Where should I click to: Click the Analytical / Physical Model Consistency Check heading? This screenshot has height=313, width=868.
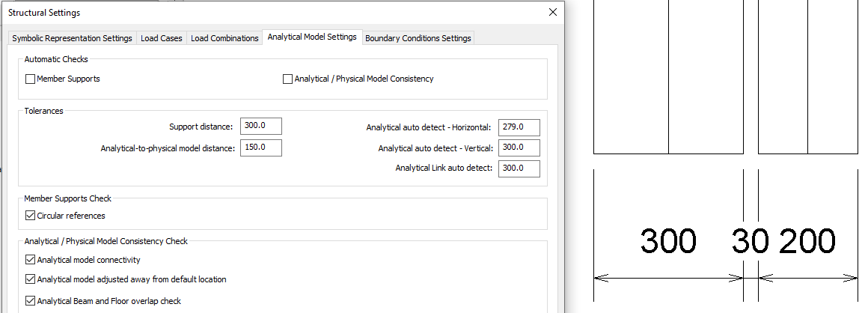(106, 241)
